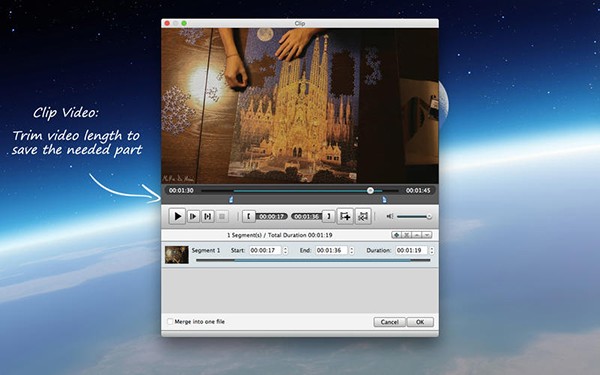Confirm with the OK button
Screen dimensions: 600x375
[420, 322]
